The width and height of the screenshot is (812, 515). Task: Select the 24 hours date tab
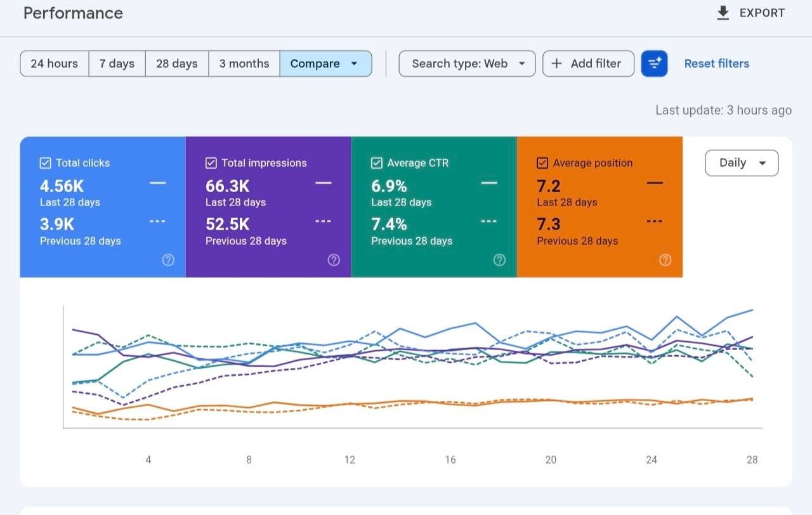coord(55,63)
